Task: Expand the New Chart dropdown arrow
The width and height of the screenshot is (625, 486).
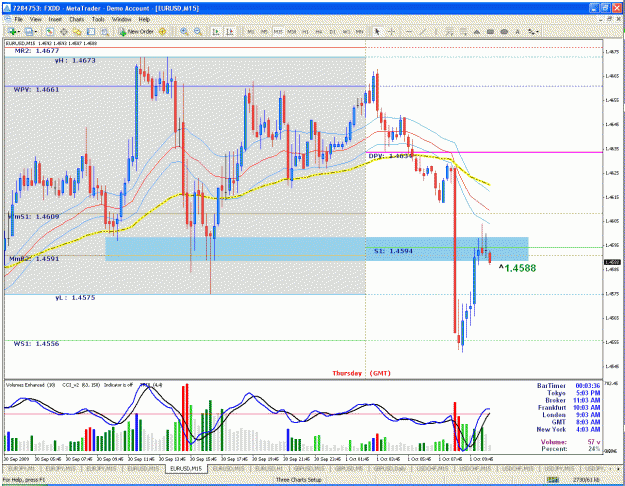Action: (18, 31)
